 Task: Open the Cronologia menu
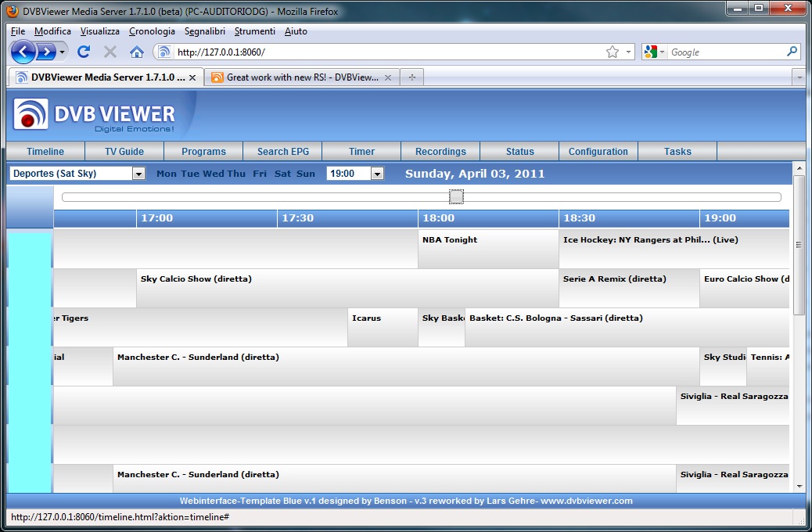coord(152,31)
